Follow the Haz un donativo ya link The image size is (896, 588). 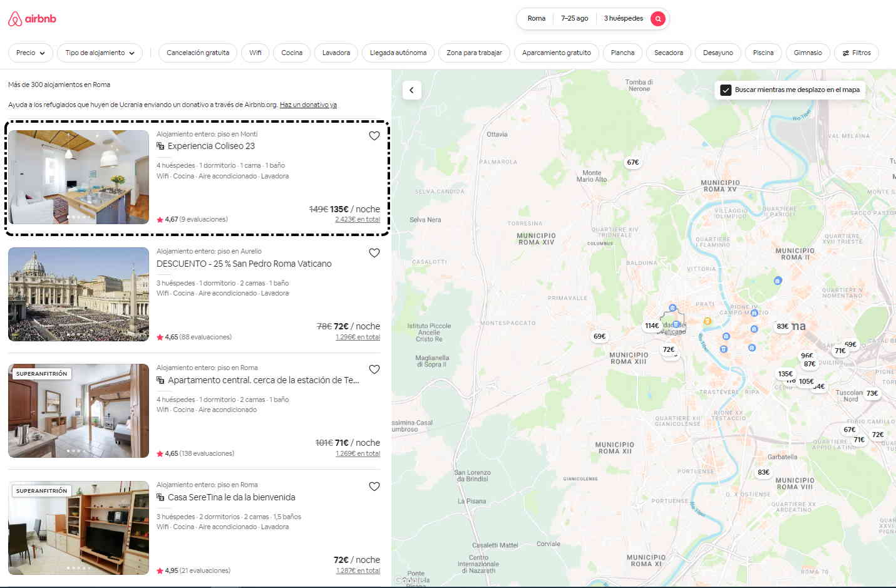308,105
